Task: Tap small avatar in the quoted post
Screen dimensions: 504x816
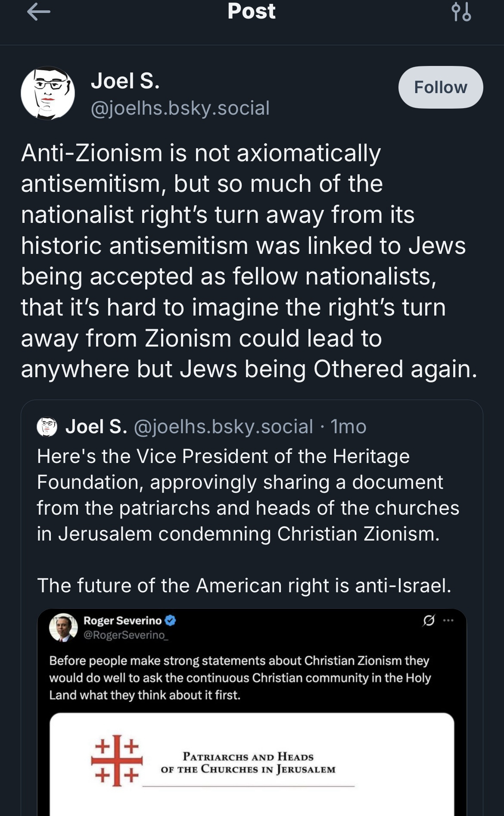Action: pyautogui.click(x=47, y=427)
